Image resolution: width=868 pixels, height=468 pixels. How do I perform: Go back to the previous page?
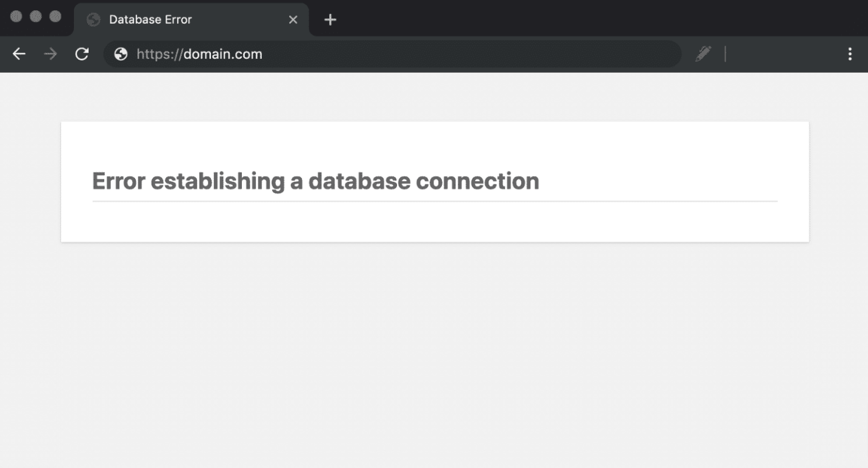pyautogui.click(x=19, y=54)
